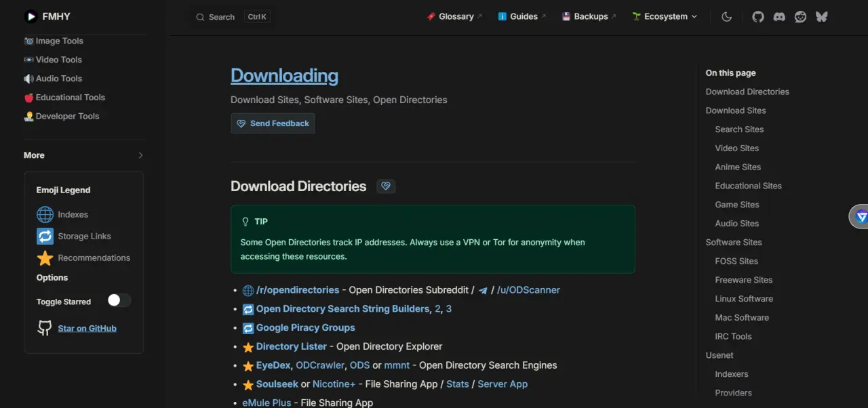Viewport: 868px width, 408px height.
Task: Click the star icon before Directory Lister
Action: pos(248,347)
